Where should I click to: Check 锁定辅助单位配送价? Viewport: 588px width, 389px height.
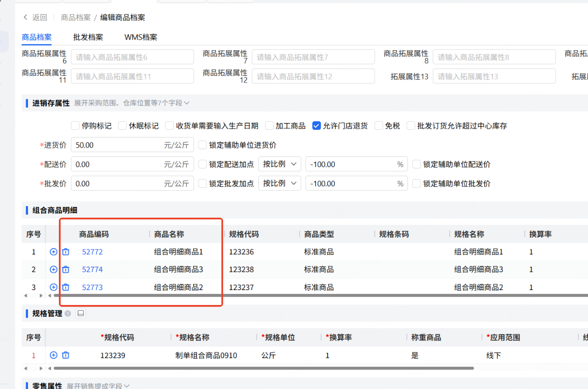417,164
